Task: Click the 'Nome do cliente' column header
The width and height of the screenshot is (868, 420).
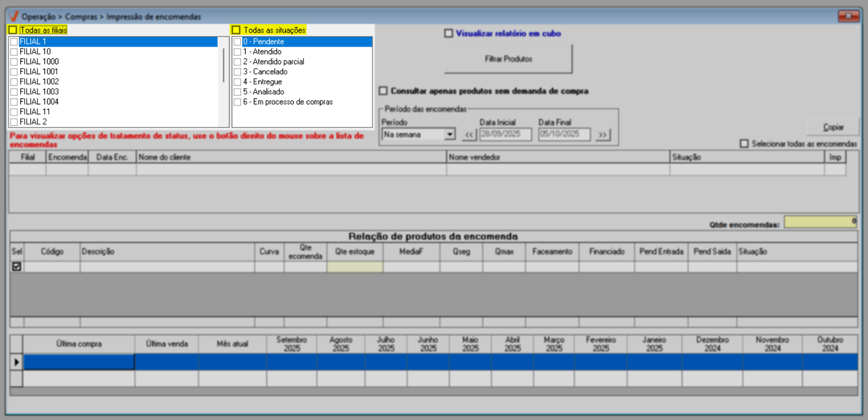Action: click(x=291, y=157)
